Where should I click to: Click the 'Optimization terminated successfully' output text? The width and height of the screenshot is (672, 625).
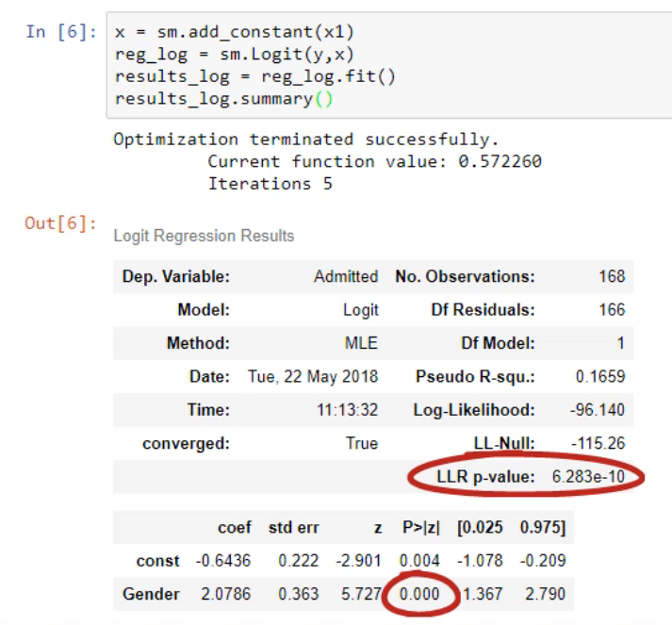[x=303, y=140]
